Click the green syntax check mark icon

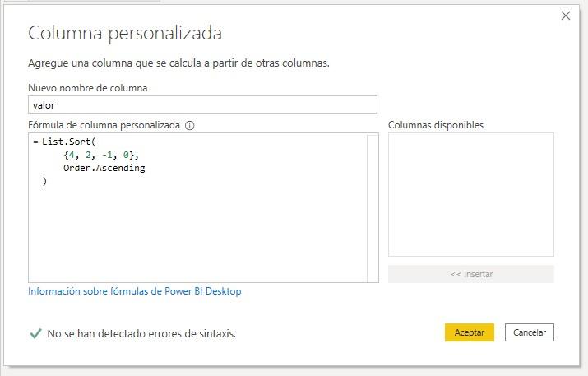[35, 333]
